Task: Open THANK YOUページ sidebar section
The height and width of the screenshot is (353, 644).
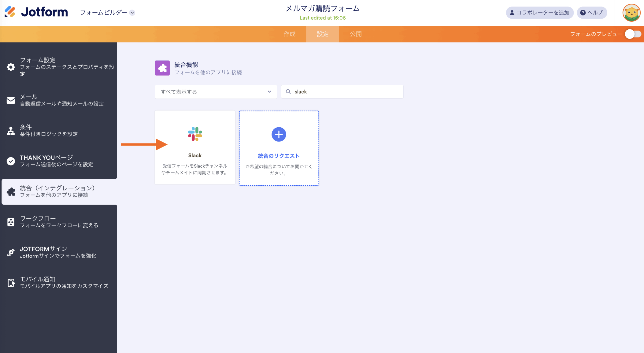Action: [58, 161]
